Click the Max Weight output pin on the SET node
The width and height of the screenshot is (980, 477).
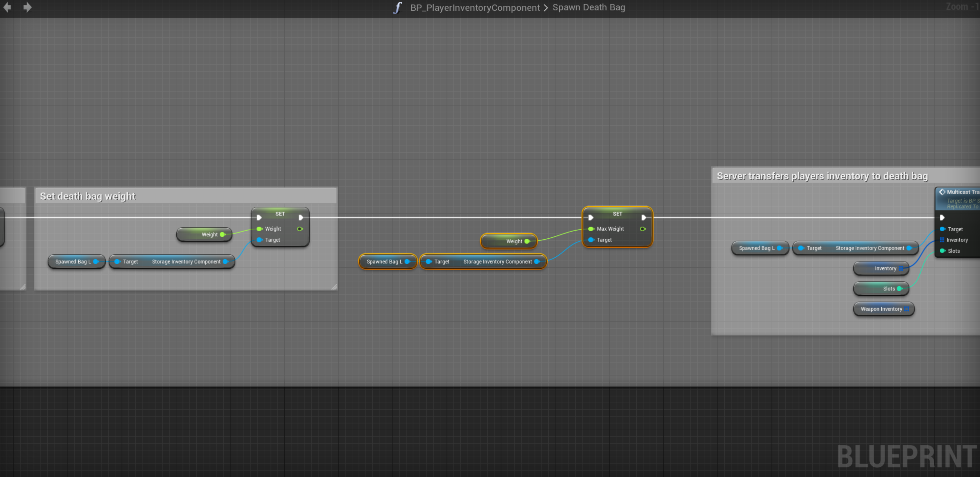coord(642,229)
